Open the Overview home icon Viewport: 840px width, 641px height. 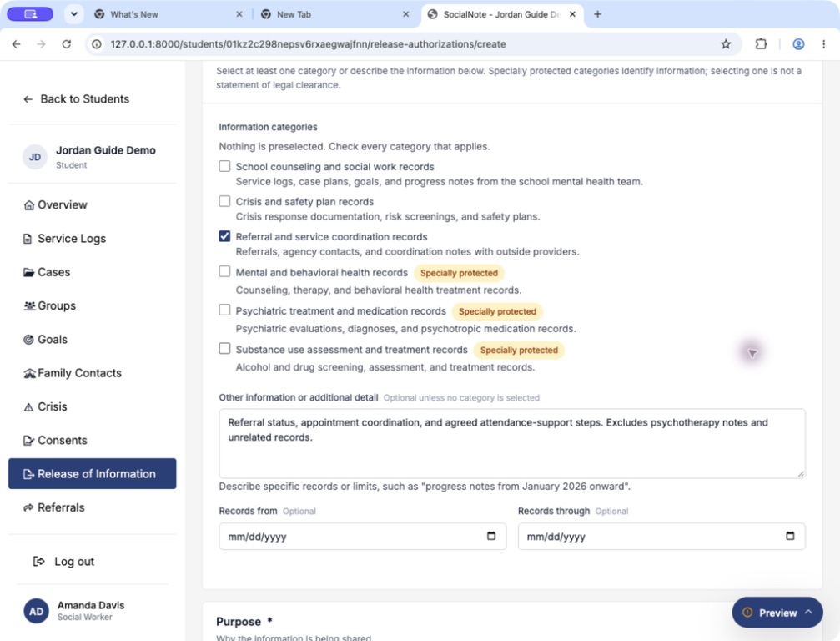pyautogui.click(x=29, y=205)
